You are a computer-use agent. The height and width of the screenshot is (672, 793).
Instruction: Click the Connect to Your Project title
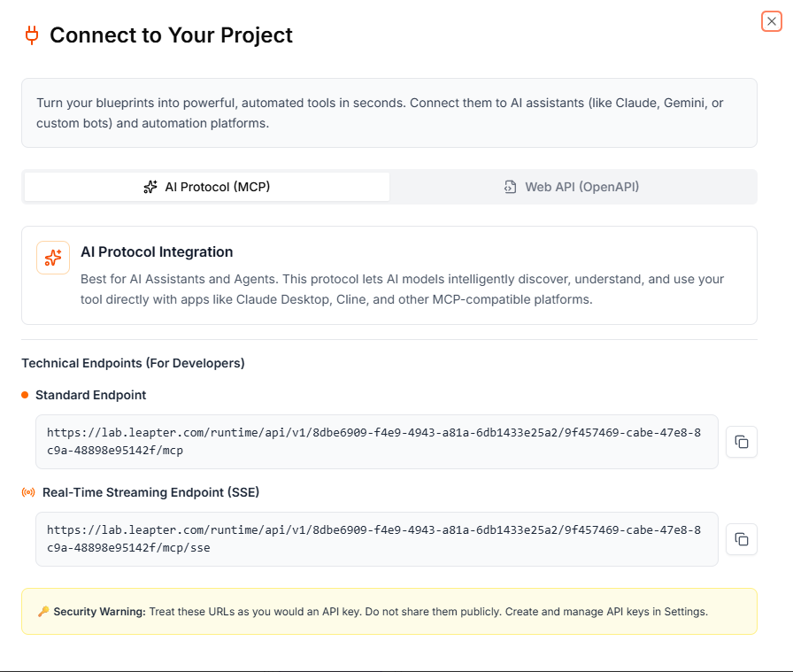click(x=172, y=35)
